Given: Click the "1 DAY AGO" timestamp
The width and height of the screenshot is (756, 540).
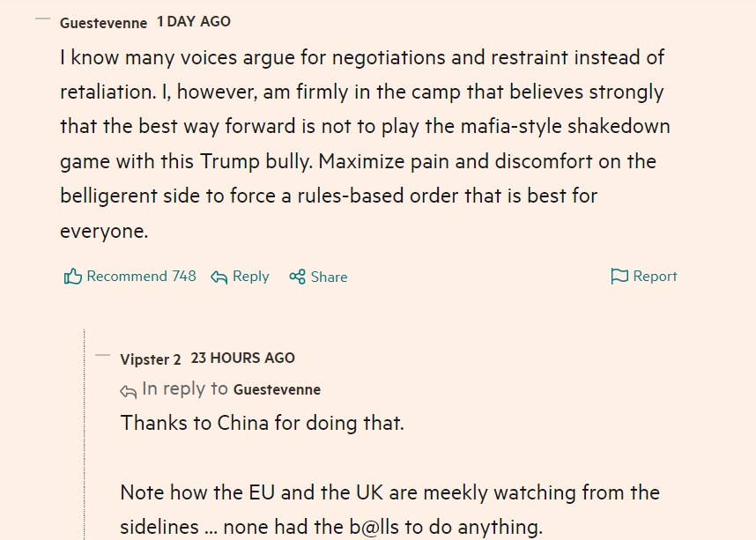Looking at the screenshot, I should coord(194,21).
